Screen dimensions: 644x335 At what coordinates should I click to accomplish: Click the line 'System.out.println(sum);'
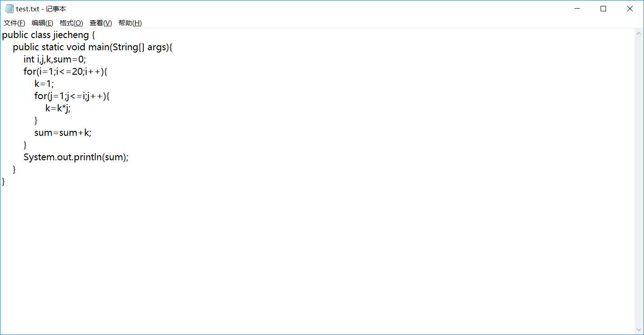(x=76, y=157)
